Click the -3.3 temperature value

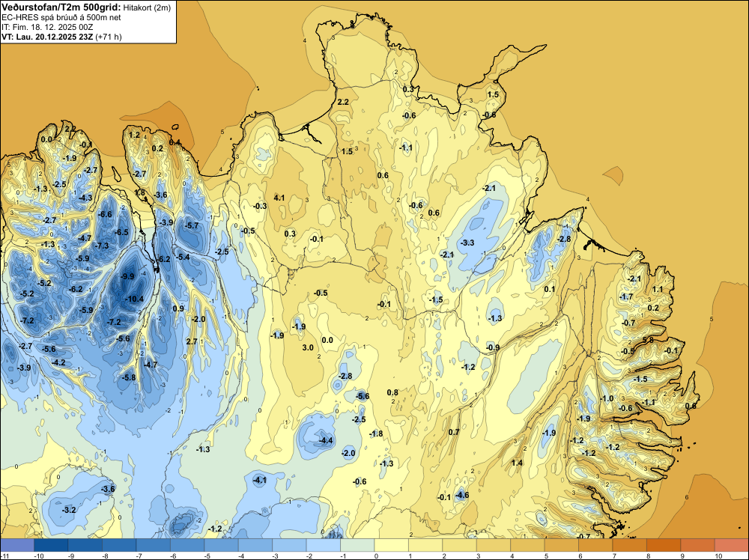tap(467, 243)
